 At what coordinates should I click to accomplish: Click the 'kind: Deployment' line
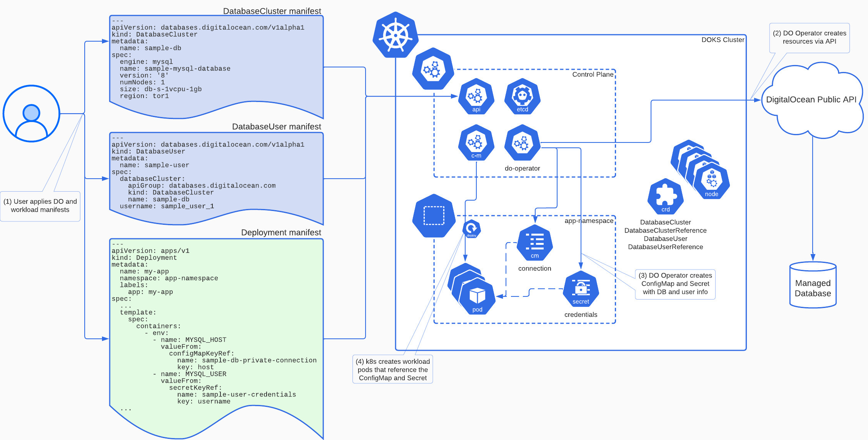pyautogui.click(x=144, y=258)
